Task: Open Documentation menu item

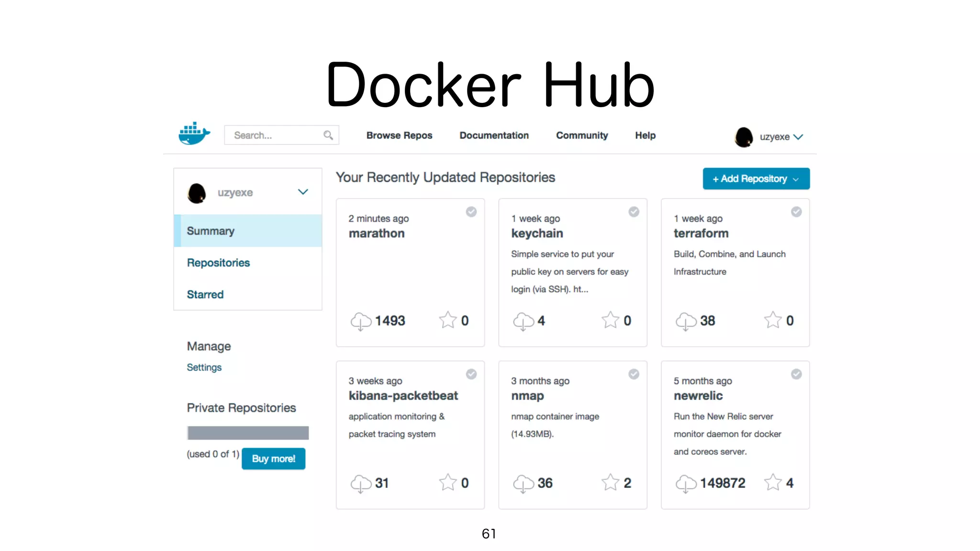Action: (494, 136)
